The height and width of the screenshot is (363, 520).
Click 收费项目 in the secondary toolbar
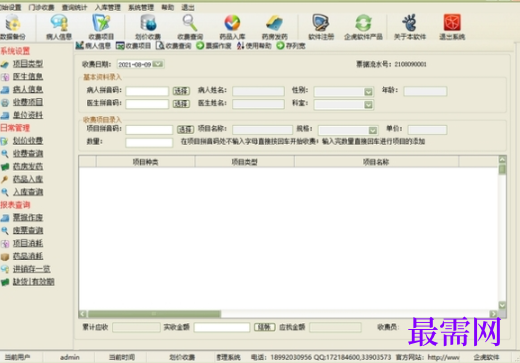click(133, 46)
